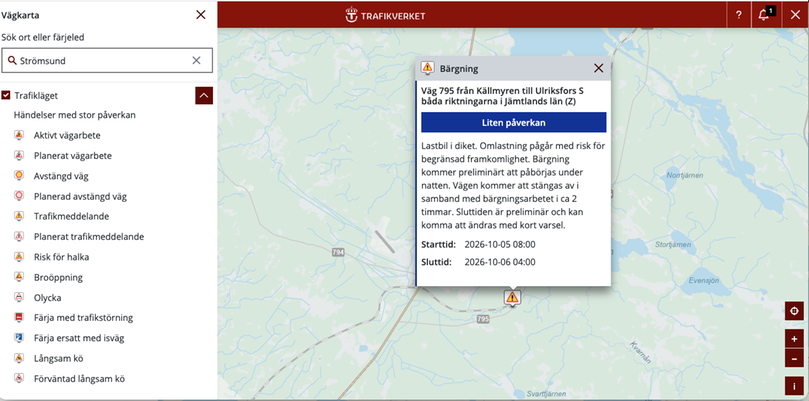Screen dimensions: 809x401
Task: Open the map information button
Action: coord(794,386)
